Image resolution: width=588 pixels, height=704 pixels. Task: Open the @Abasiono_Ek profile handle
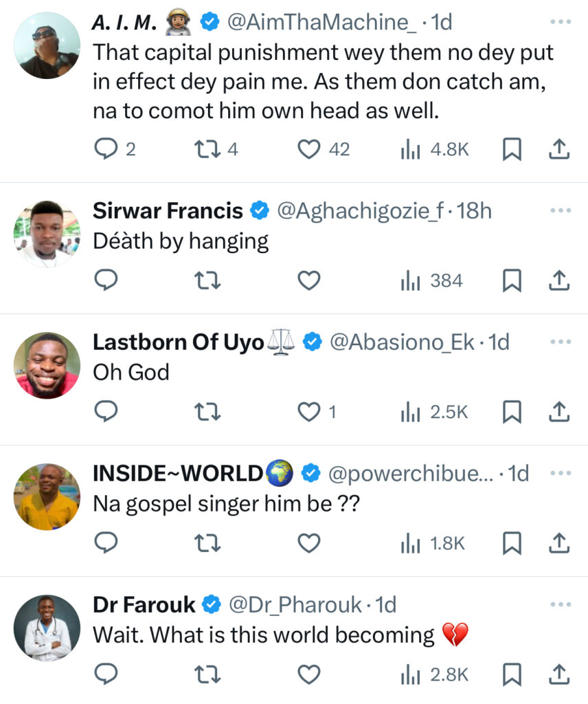click(403, 342)
